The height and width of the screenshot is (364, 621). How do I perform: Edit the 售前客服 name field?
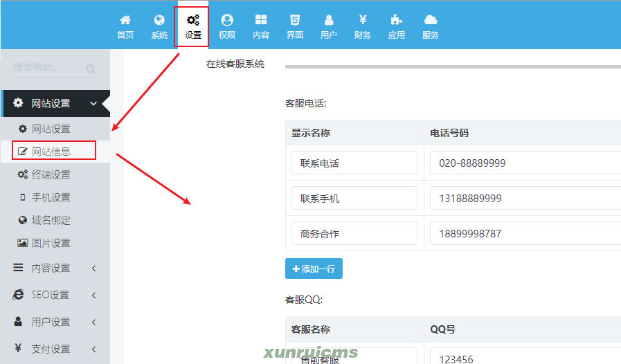354,356
